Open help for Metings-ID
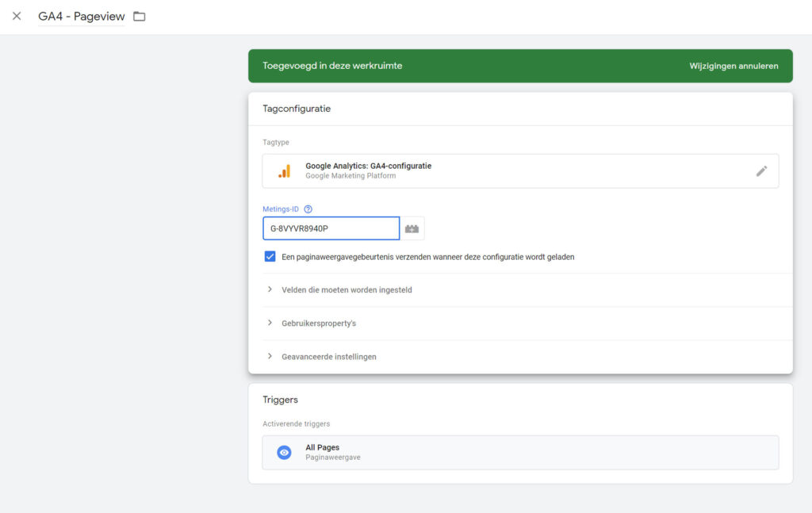Screen dimensions: 812x513 (x=308, y=209)
